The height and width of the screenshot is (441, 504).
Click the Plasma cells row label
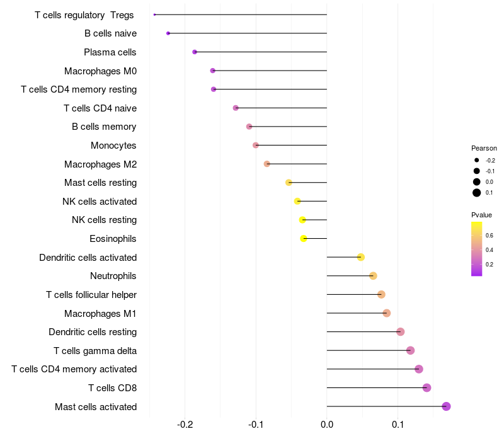tap(110, 52)
